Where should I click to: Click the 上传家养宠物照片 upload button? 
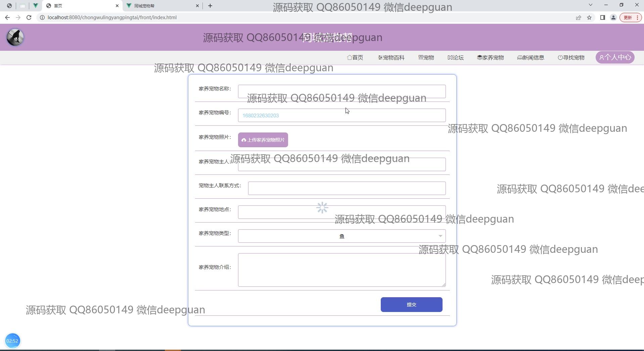[263, 140]
